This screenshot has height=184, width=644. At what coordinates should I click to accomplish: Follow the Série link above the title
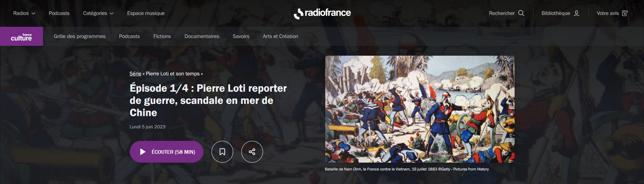pos(135,74)
